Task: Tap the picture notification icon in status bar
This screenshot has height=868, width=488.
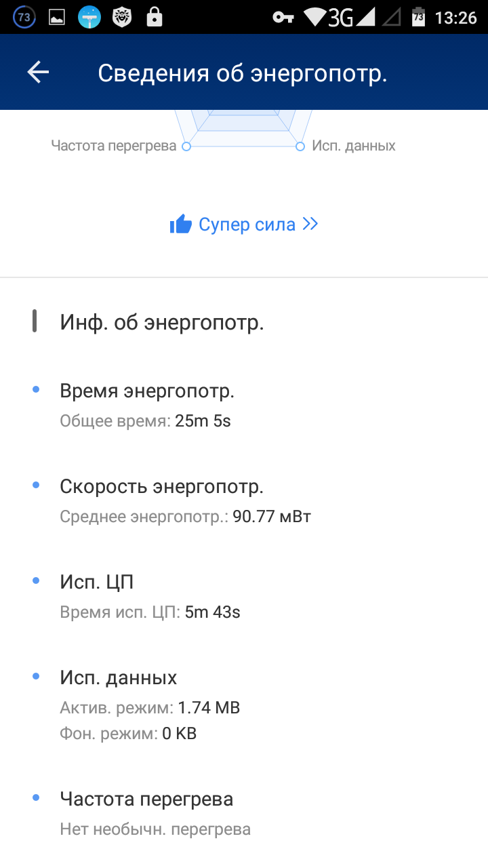Action: click(57, 18)
